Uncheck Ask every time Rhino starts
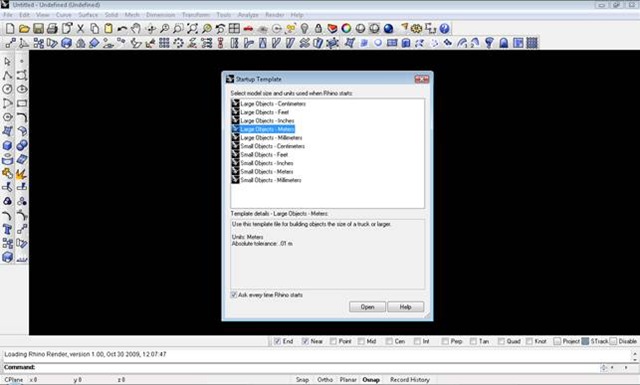 [x=234, y=295]
